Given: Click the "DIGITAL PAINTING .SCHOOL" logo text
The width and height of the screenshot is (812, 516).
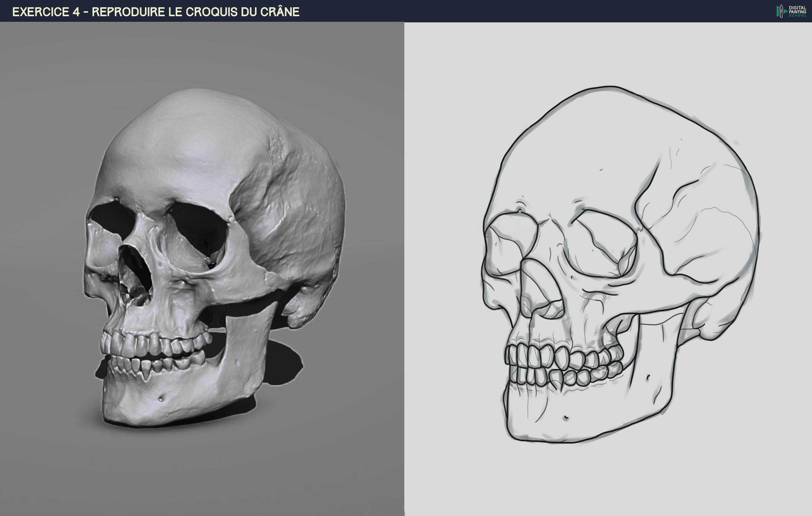Looking at the screenshot, I should pos(797,11).
